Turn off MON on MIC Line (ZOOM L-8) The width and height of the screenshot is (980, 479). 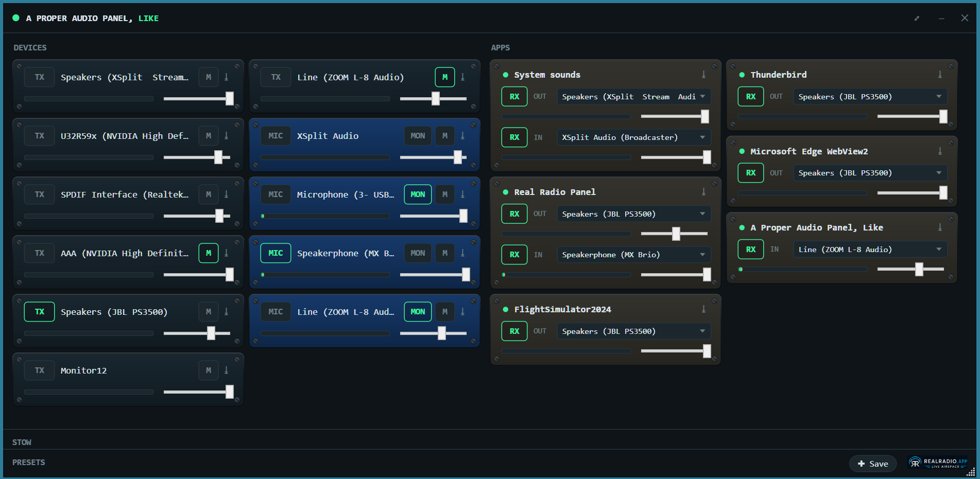pos(418,312)
